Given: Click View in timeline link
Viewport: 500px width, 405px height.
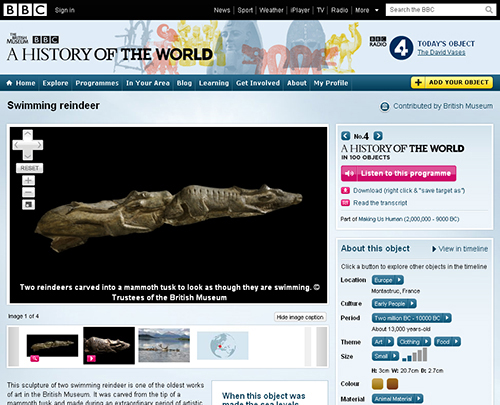Looking at the screenshot, I should (460, 249).
